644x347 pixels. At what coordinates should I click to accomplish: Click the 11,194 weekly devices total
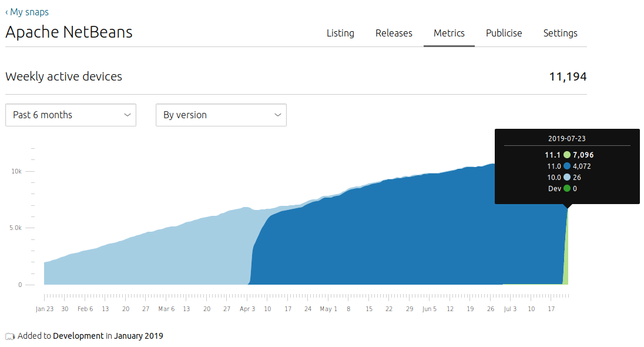click(568, 76)
